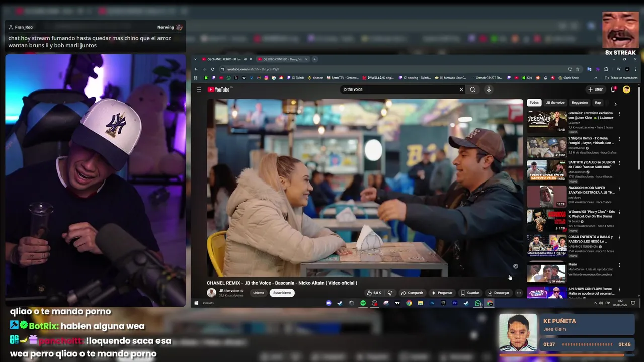Open COSCU ENFRENTÓ A BAULO thumbnail

(x=546, y=245)
